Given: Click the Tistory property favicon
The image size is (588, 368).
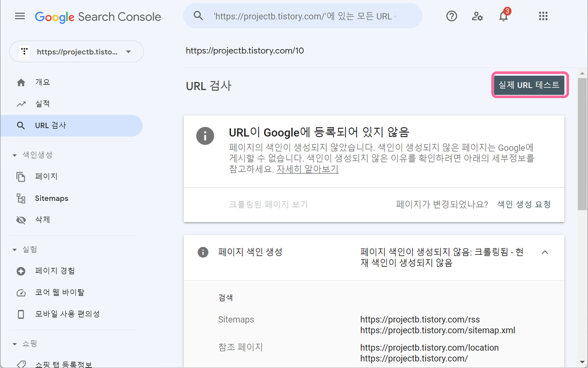Looking at the screenshot, I should [24, 51].
